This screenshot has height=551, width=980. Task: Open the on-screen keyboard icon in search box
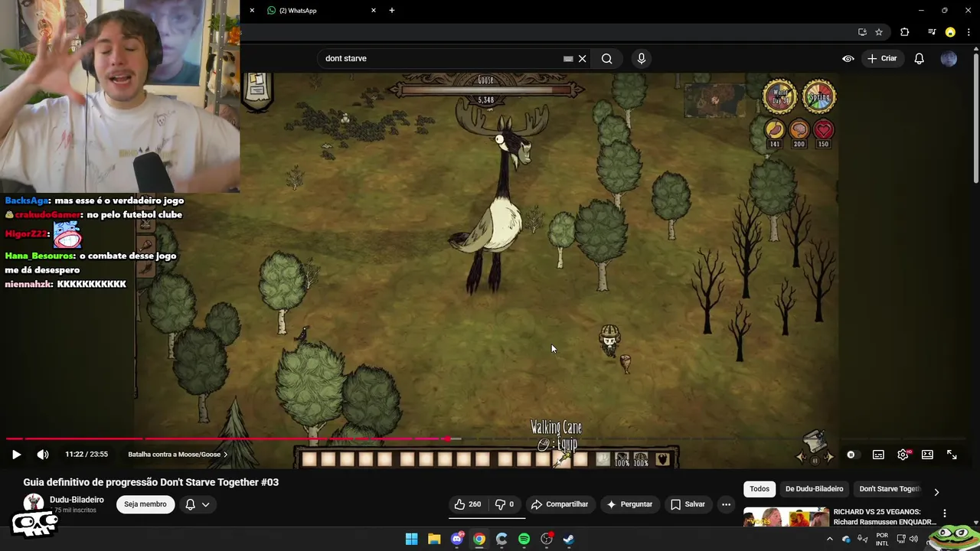point(568,58)
